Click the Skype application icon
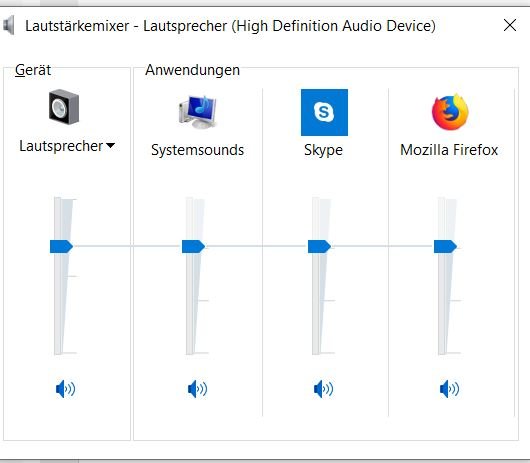The image size is (530, 463). pyautogui.click(x=324, y=112)
